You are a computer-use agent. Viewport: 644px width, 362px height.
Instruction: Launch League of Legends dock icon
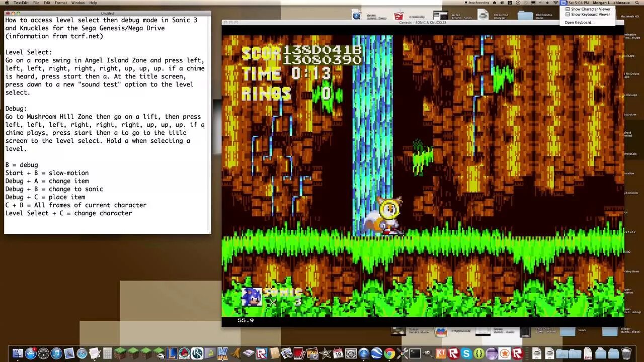pyautogui.click(x=172, y=353)
